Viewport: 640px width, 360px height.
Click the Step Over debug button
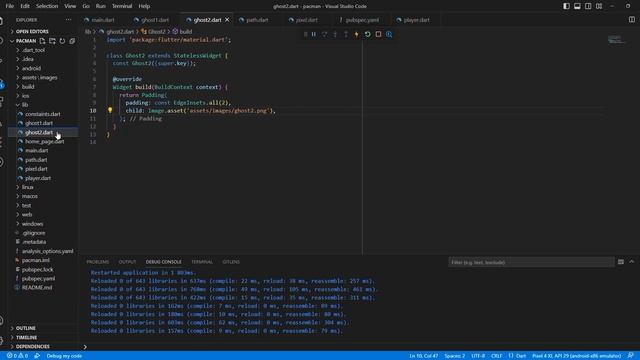click(x=324, y=35)
